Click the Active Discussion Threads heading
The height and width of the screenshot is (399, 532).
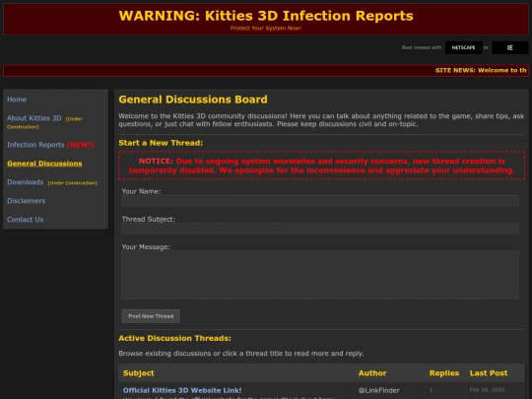click(174, 338)
